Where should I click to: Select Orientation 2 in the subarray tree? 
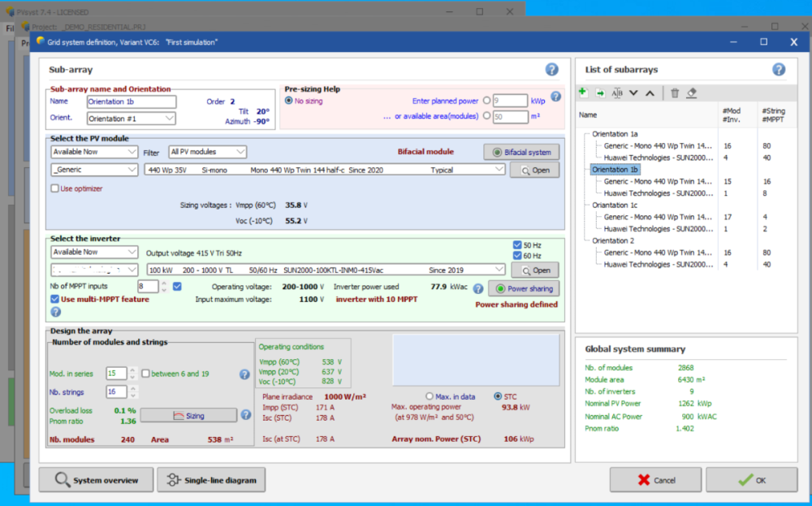[615, 241]
